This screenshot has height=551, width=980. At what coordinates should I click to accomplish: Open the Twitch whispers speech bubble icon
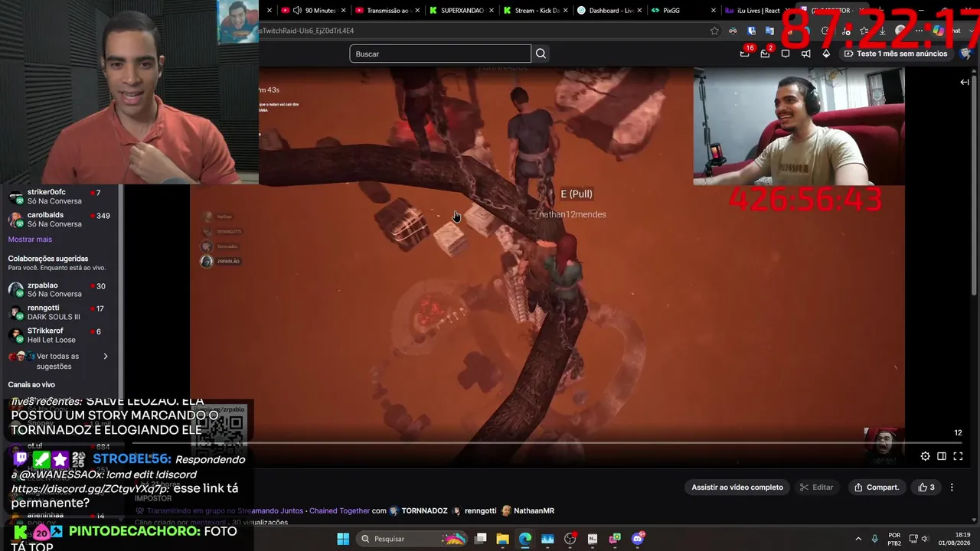[x=786, y=54]
